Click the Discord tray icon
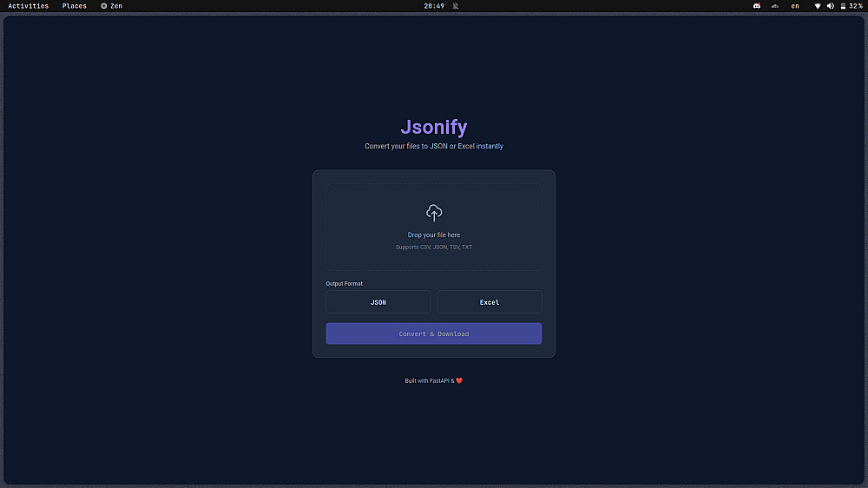This screenshot has height=488, width=868. click(757, 6)
